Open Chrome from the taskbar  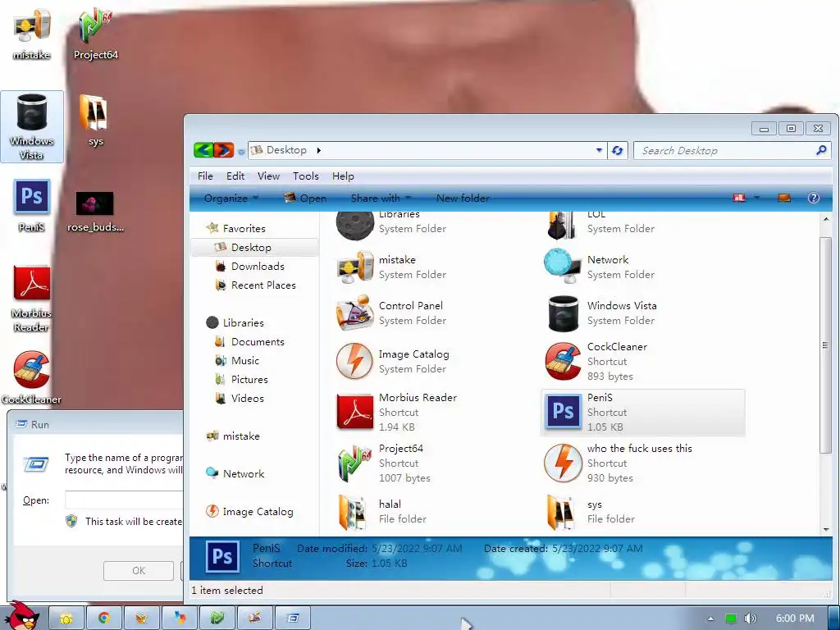[104, 619]
